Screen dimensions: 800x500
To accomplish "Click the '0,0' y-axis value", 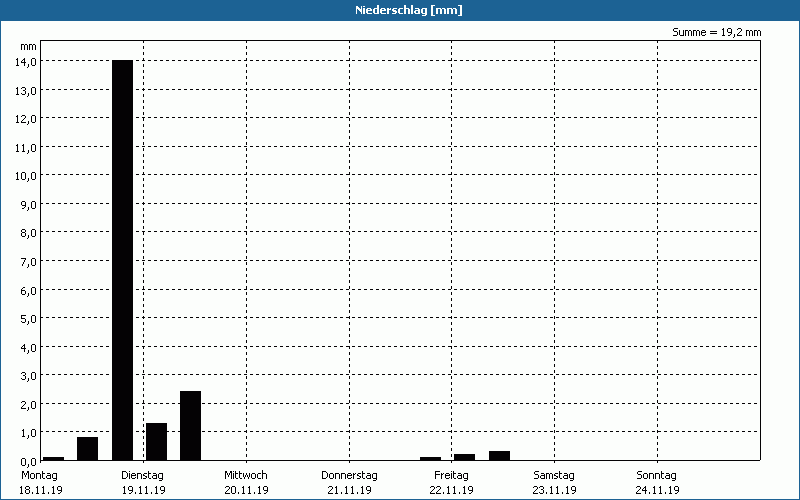I will (x=30, y=462).
